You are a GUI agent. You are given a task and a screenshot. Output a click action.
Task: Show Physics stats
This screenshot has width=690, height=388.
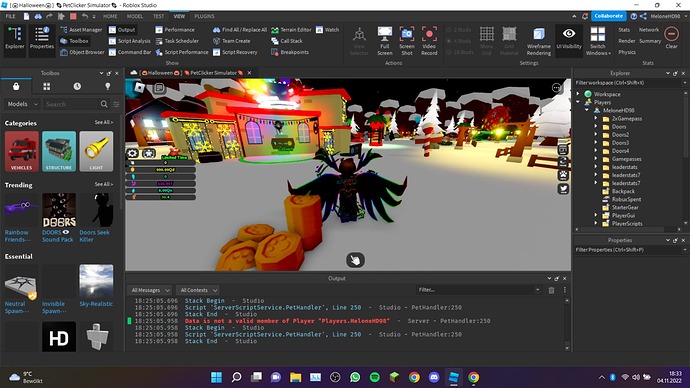pos(627,52)
